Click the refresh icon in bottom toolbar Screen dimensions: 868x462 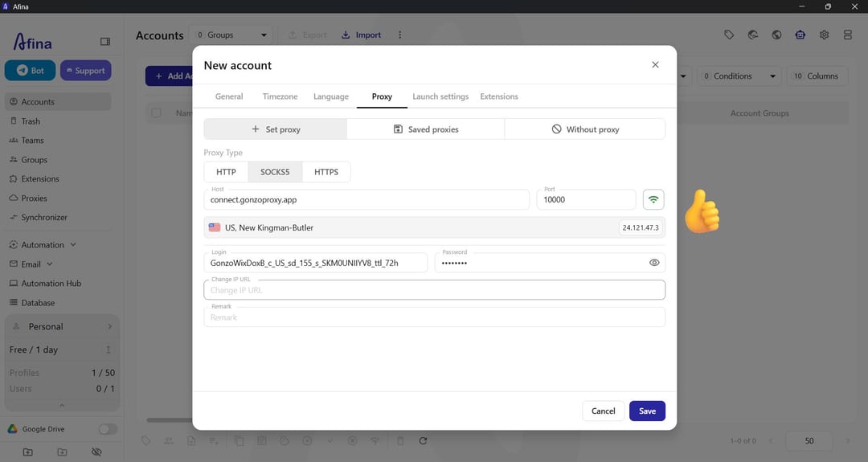[x=423, y=441]
